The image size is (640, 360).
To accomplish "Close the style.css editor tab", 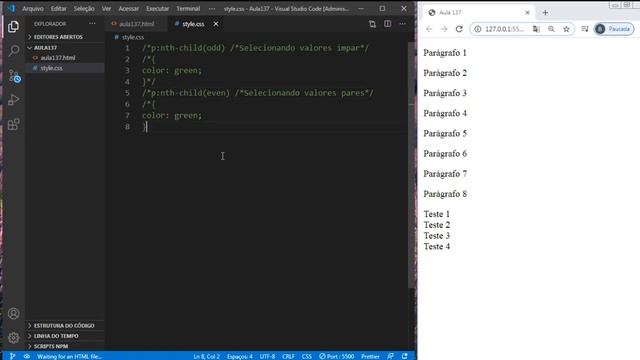I will click(x=216, y=24).
